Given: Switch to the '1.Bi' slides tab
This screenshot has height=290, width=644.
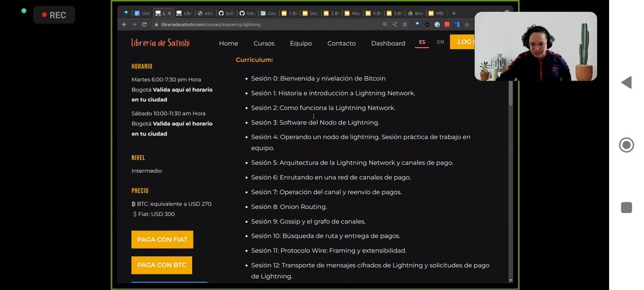Looking at the screenshot, I should point(290,13).
